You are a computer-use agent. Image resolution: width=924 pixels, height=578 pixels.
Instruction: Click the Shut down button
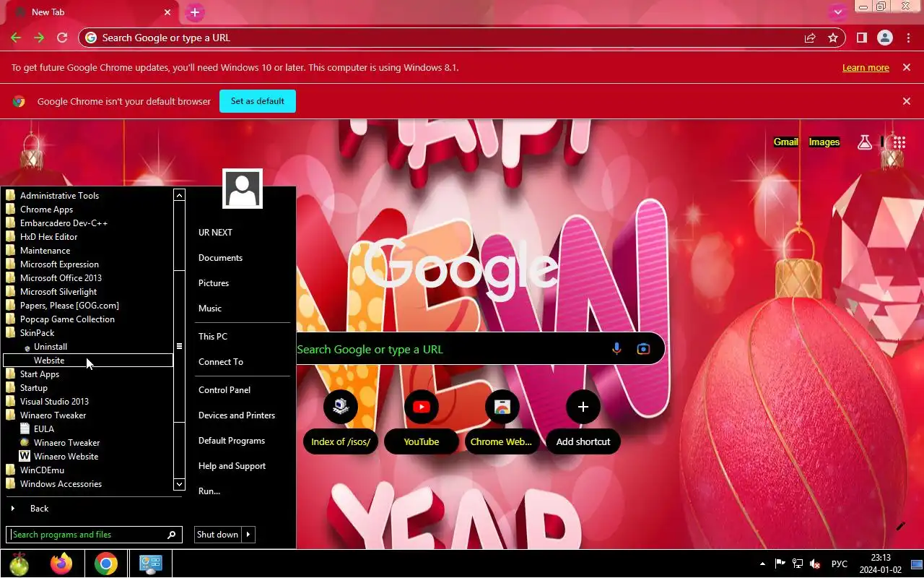(x=217, y=535)
